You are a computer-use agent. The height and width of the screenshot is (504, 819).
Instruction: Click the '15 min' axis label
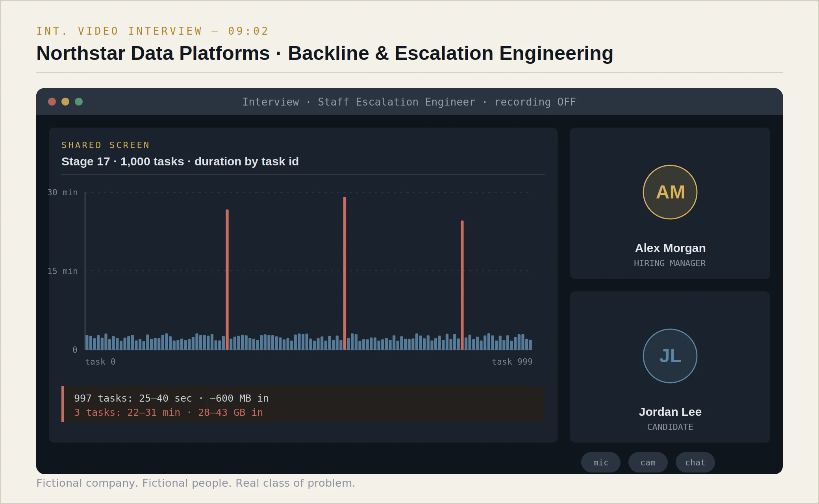pyautogui.click(x=63, y=271)
